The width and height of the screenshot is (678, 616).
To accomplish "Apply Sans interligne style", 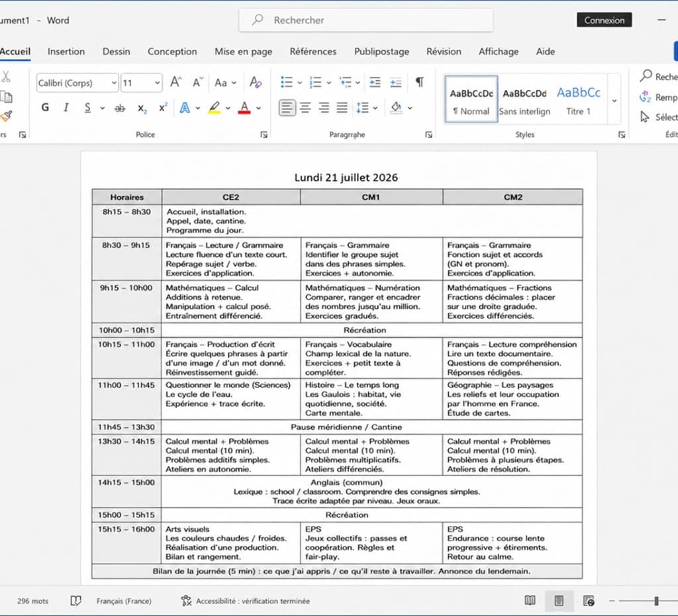I will [x=524, y=100].
